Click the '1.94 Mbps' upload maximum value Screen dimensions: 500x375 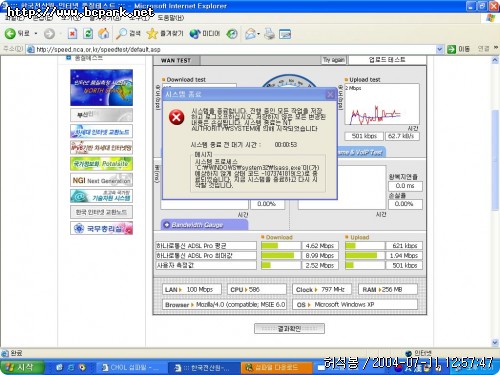point(404,256)
